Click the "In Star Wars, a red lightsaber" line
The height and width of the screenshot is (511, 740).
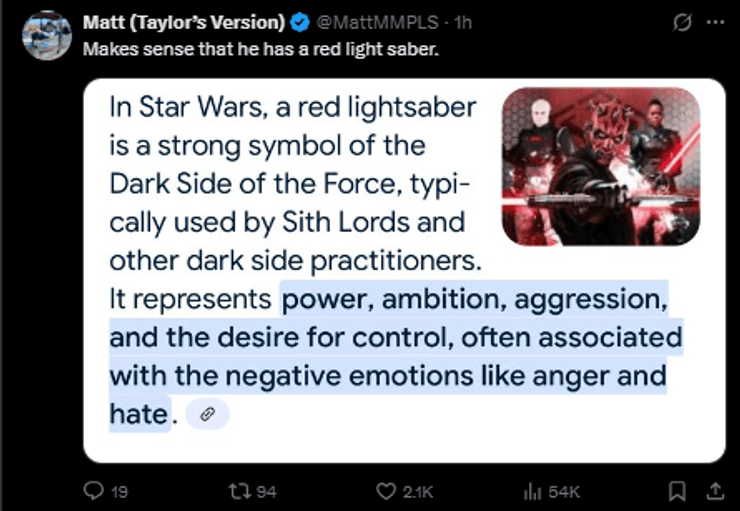(x=292, y=108)
